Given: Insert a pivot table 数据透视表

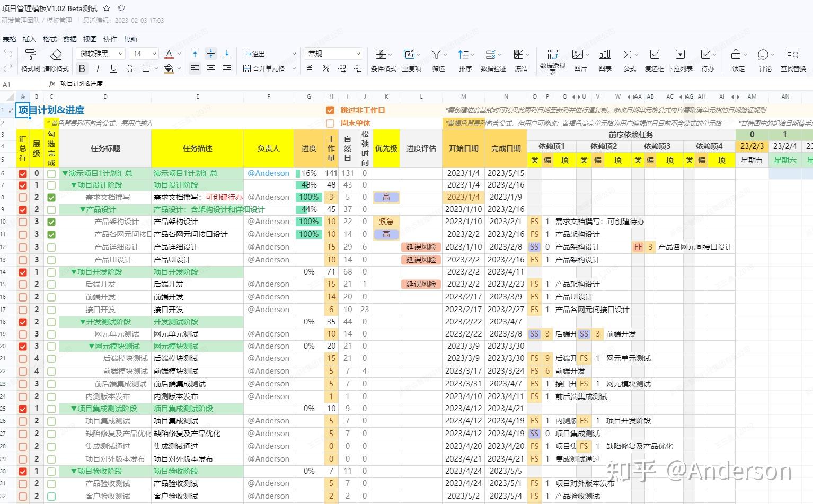Looking at the screenshot, I should pos(552,58).
